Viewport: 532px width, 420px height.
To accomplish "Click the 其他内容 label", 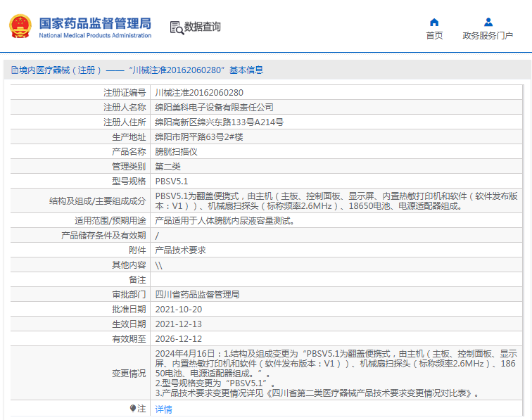I will [x=129, y=265].
